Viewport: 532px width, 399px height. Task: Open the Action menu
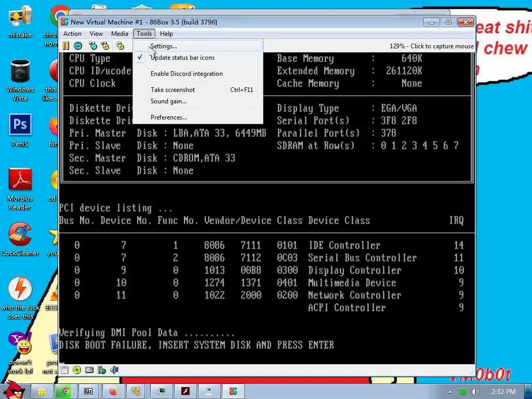[72, 34]
